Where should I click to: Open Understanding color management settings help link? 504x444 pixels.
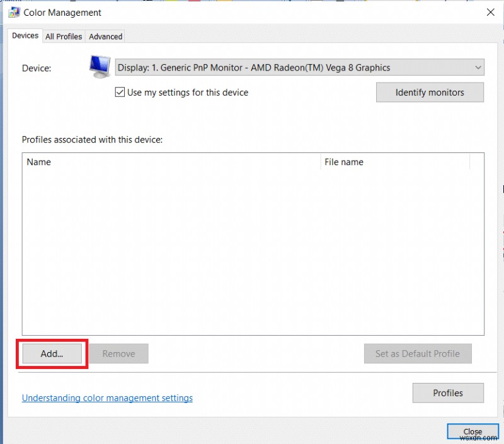pos(107,397)
